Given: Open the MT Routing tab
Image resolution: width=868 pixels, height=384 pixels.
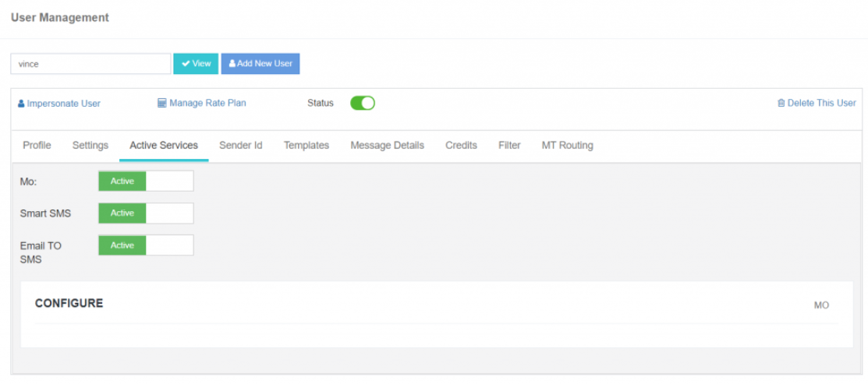Looking at the screenshot, I should 567,146.
